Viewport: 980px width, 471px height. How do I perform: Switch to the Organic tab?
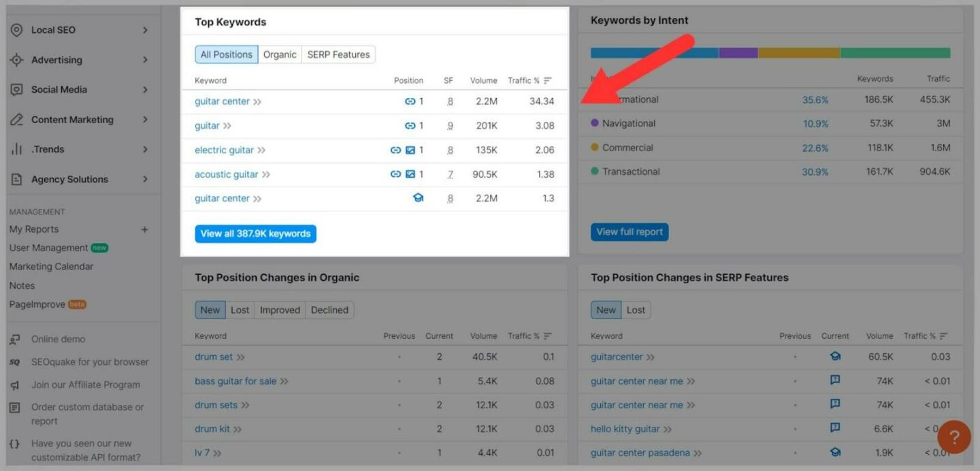coord(280,54)
